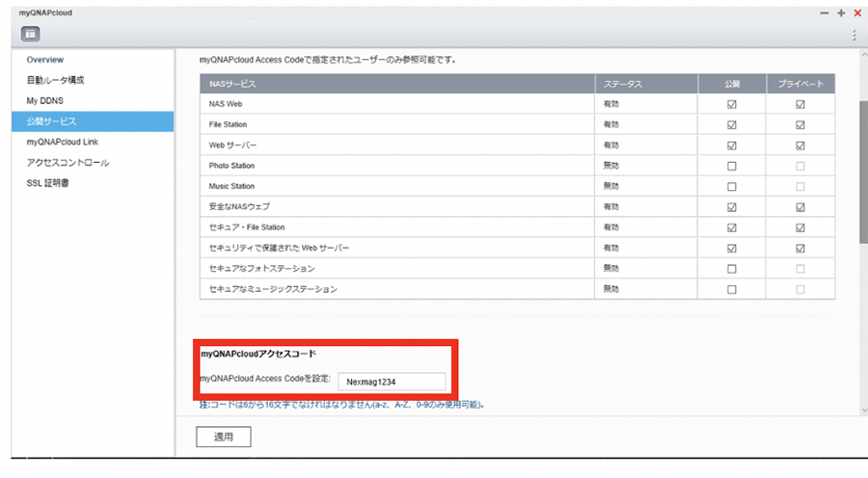Toggle プライベート checkbox for Web サーバー
Screen dimensions: 868x478
point(800,146)
